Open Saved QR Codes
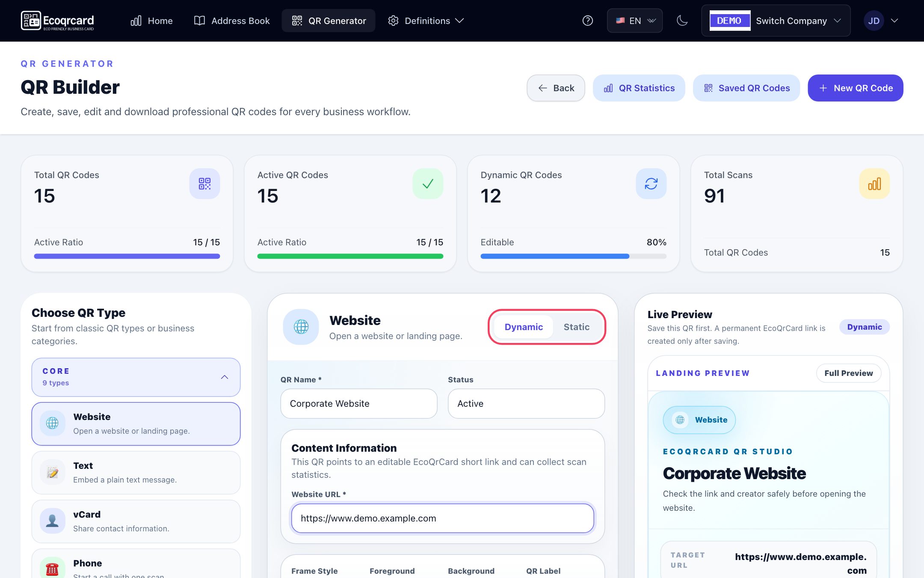Viewport: 924px width, 578px height. [x=746, y=88]
